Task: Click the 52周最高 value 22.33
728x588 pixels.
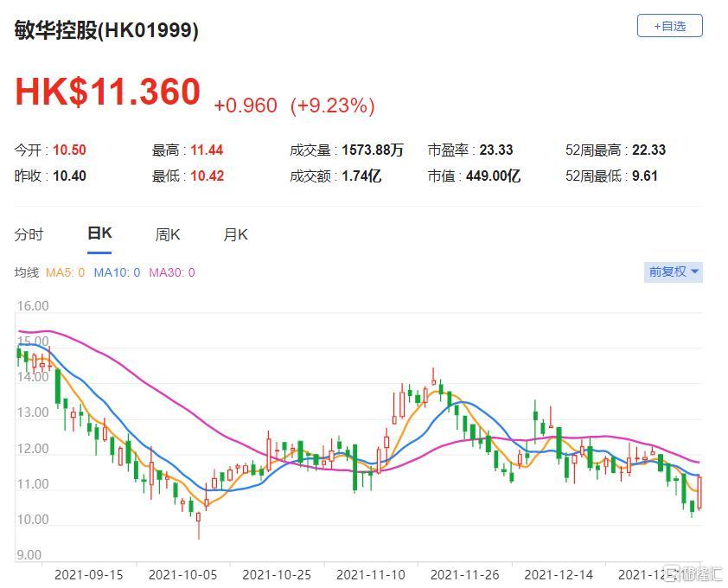Action: (649, 150)
